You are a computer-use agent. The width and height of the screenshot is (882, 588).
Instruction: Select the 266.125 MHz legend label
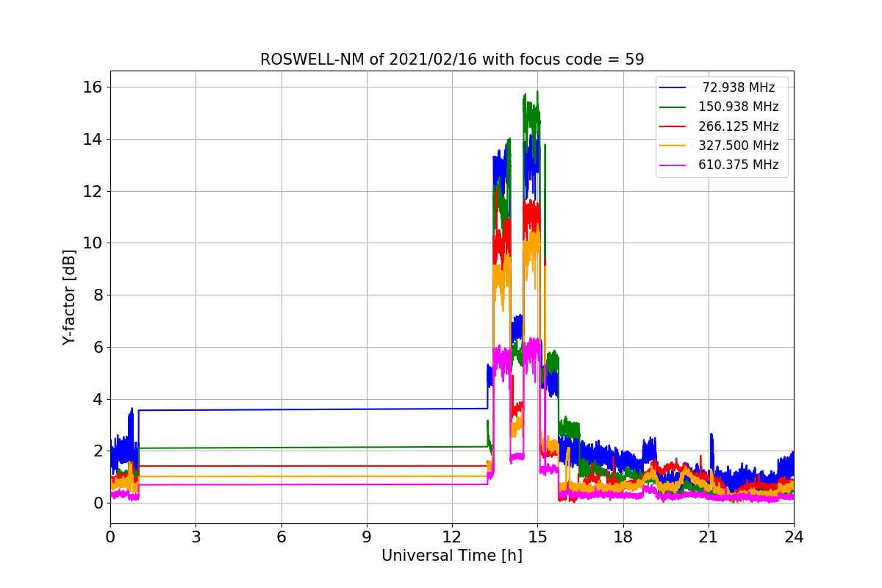tap(739, 126)
